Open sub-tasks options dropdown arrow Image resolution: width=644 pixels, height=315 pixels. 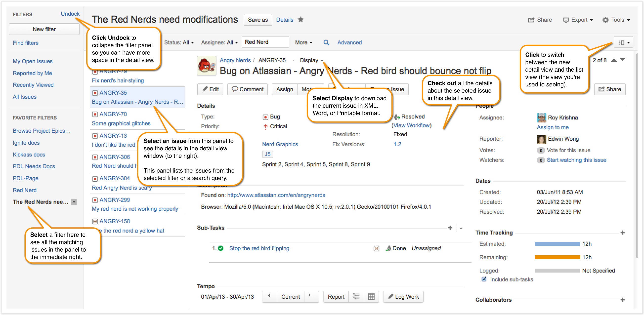461,228
